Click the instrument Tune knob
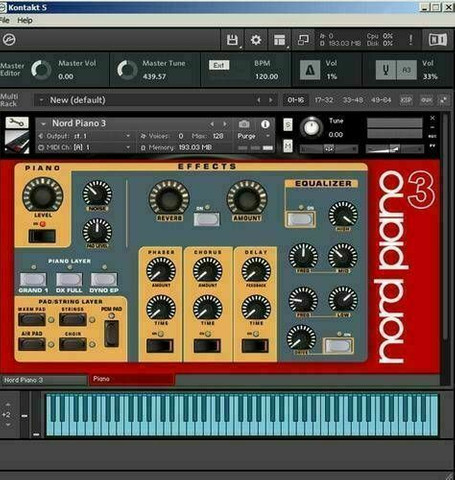Viewport: 455px width, 480px height. [x=311, y=127]
